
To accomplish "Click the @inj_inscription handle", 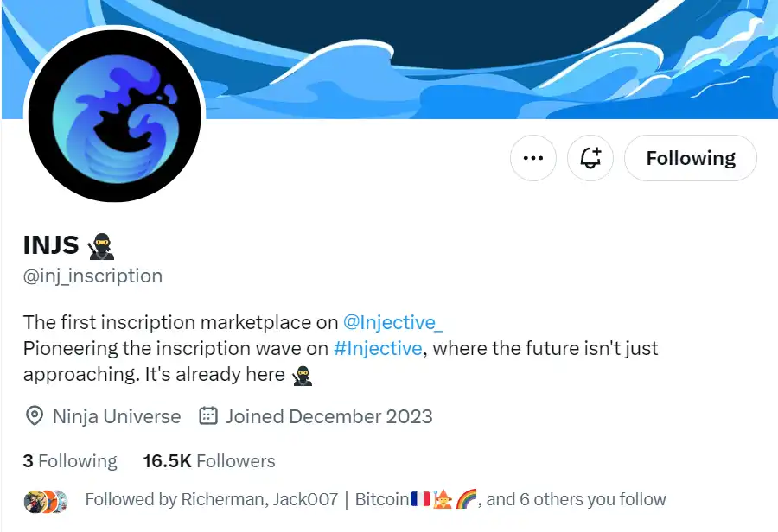I will pyautogui.click(x=92, y=276).
